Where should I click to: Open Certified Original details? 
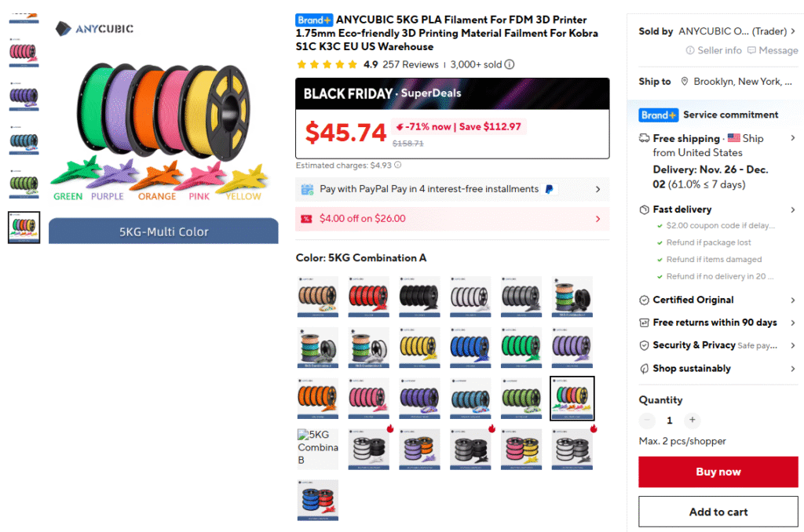point(718,300)
